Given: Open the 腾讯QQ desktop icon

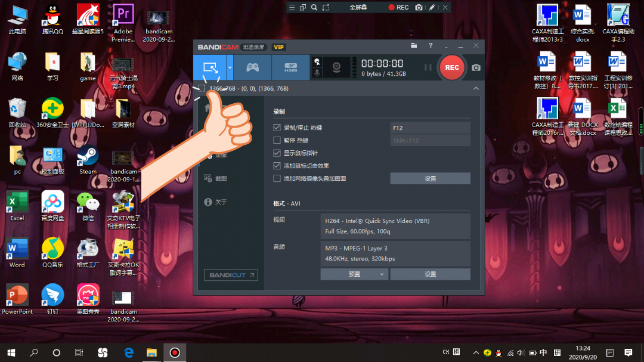Looking at the screenshot, I should coord(52,20).
